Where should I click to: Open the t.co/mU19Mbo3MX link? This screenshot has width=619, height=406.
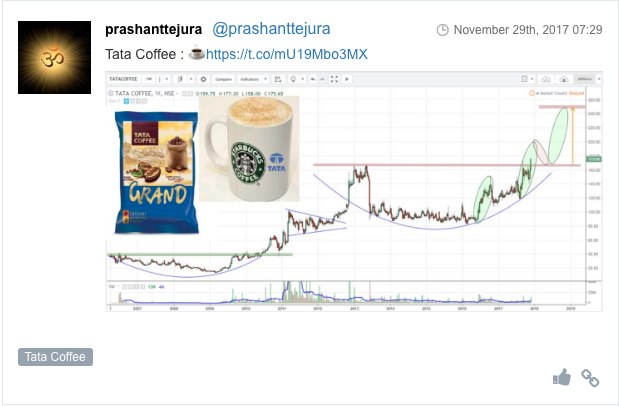click(x=287, y=54)
